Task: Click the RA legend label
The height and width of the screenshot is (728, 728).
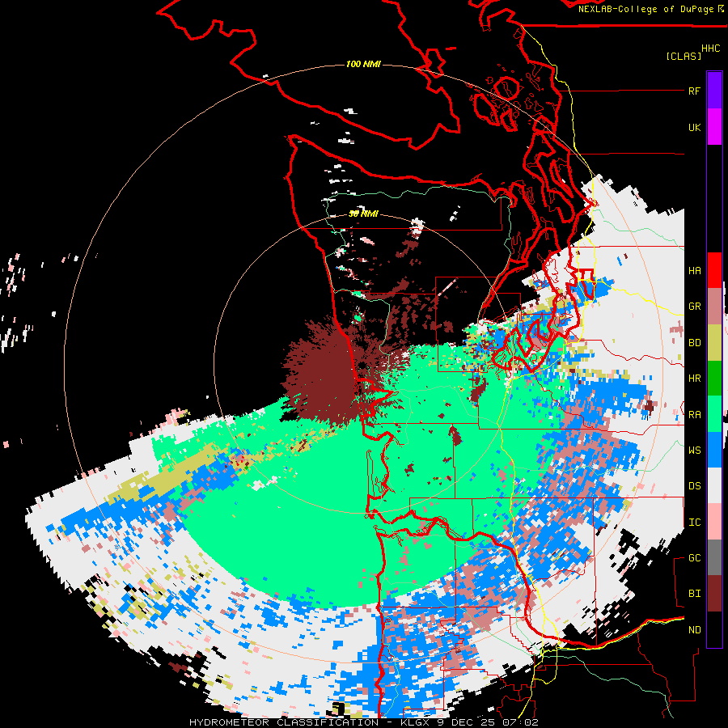Action: [x=694, y=415]
